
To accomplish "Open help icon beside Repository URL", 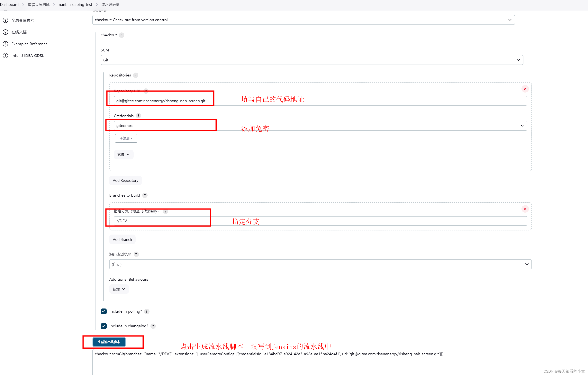I will [x=146, y=91].
